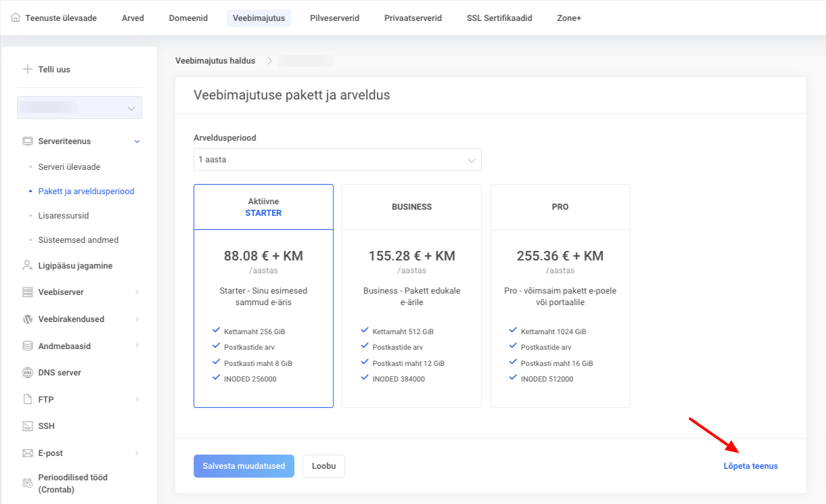Open Lisaressursid in the sidebar

click(64, 216)
